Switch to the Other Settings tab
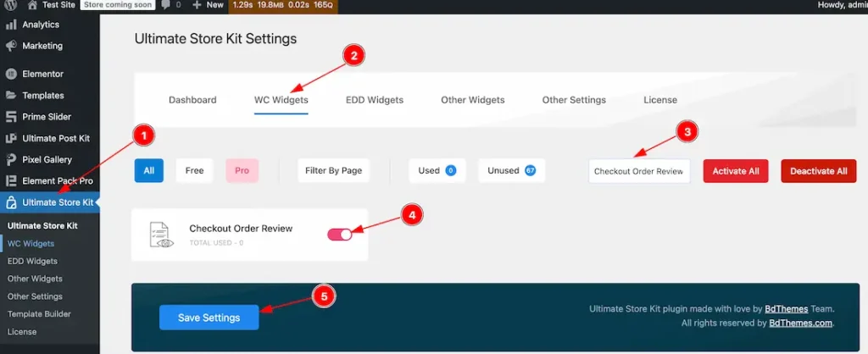Screen dimensions: 868x354 574,100
